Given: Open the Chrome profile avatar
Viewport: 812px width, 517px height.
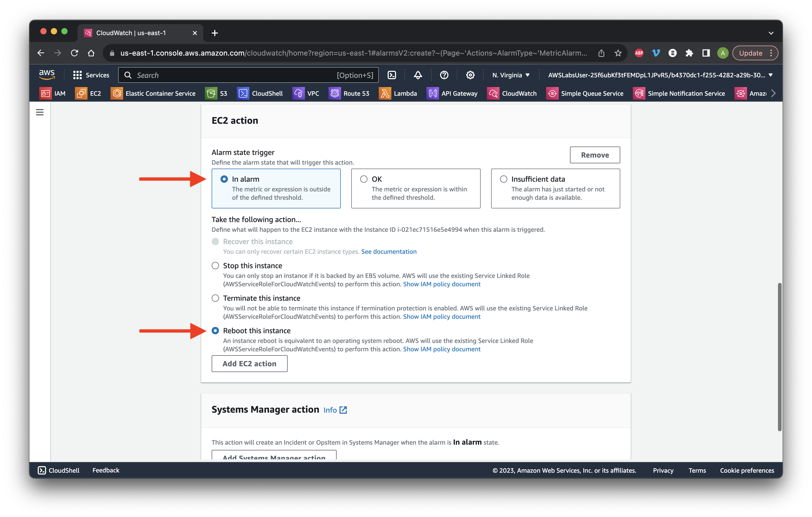Looking at the screenshot, I should click(722, 53).
